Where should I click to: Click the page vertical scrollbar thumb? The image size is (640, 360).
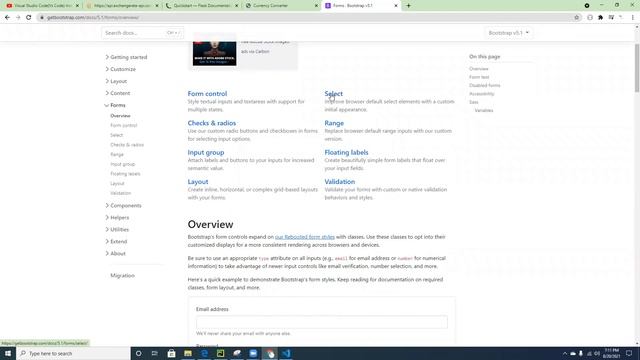pyautogui.click(x=637, y=67)
